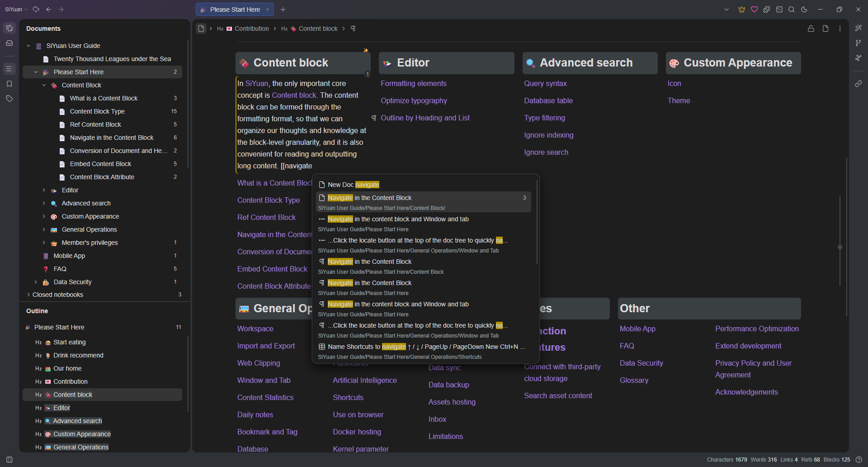This screenshot has width=868, height=467.
Task: Open the Database table link
Action: coord(548,100)
